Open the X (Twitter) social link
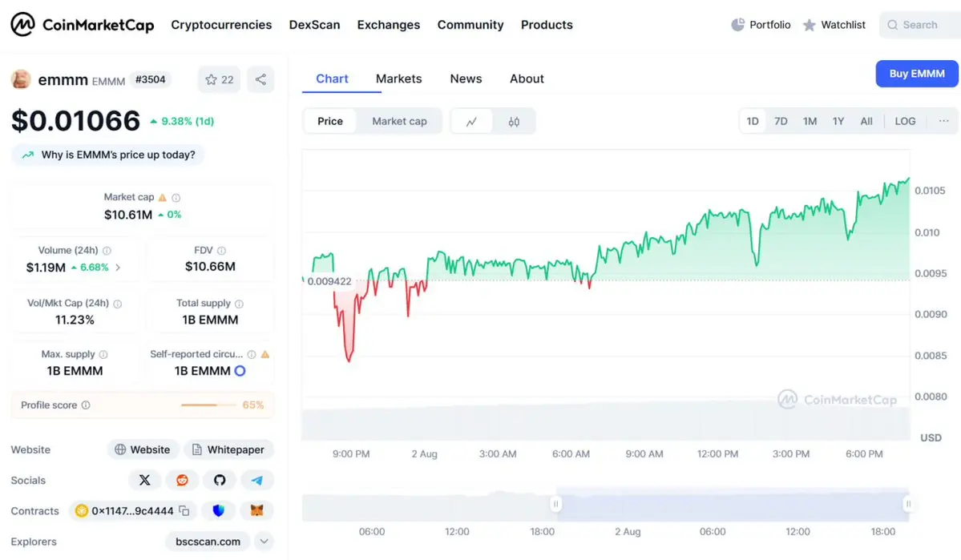This screenshot has width=961, height=560. click(x=144, y=481)
